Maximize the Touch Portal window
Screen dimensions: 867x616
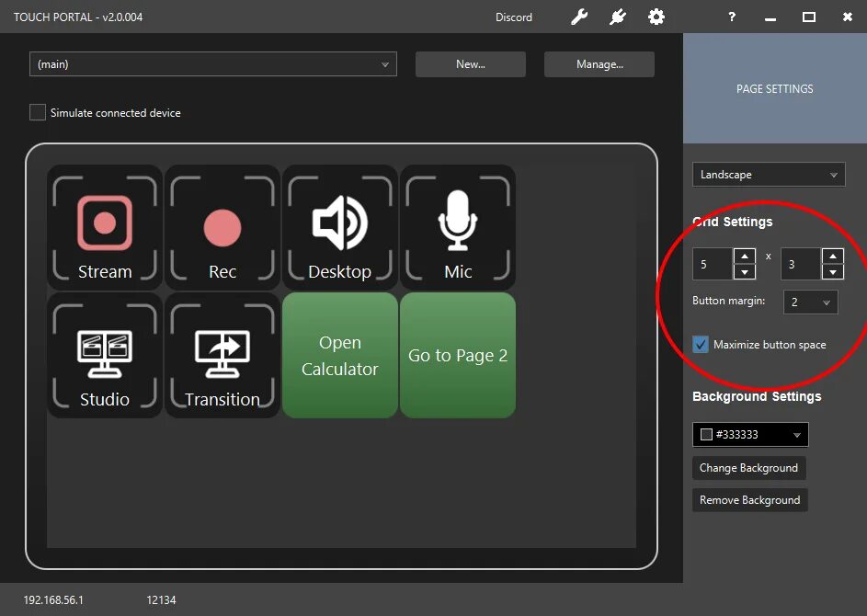[x=808, y=17]
